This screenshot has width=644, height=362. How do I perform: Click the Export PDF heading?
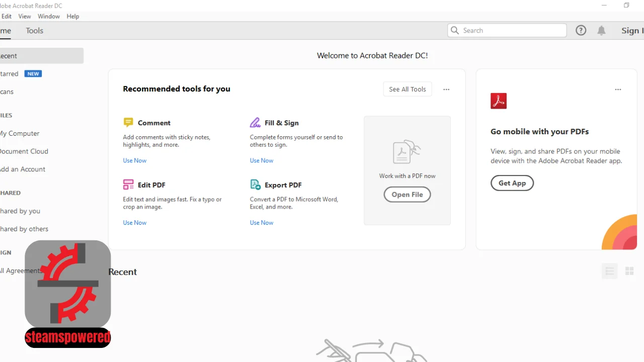pyautogui.click(x=283, y=185)
